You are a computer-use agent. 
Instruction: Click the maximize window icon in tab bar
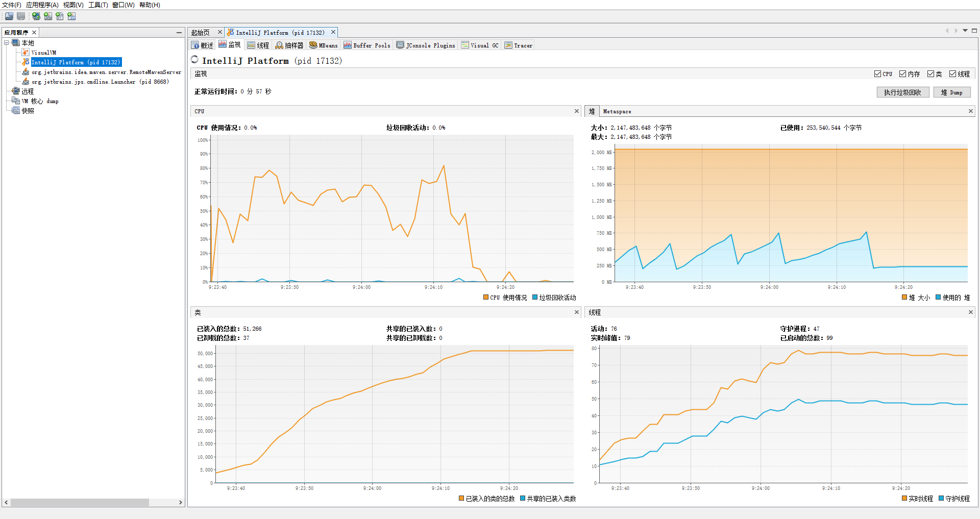coord(974,31)
